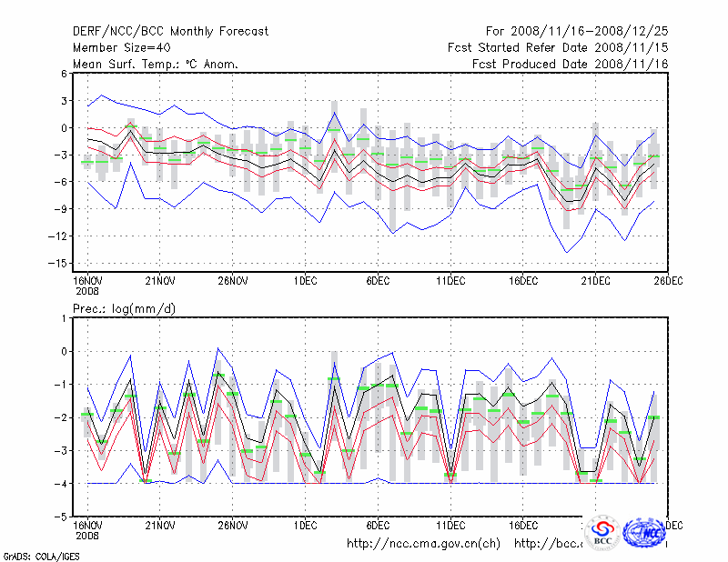This screenshot has height=562, width=728.
Task: Click the DERF/NCC/BCC Monthly Forecast title
Action: click(x=170, y=31)
